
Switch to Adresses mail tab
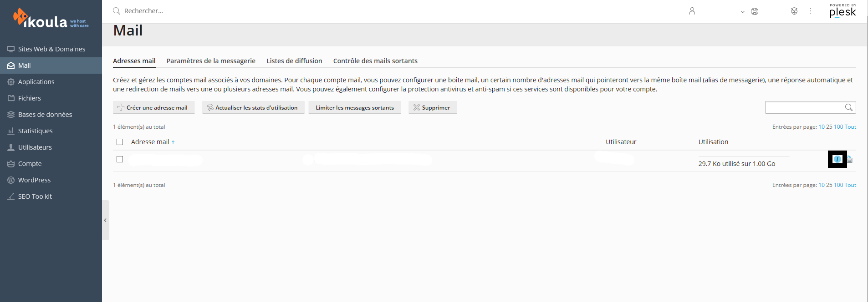(134, 61)
